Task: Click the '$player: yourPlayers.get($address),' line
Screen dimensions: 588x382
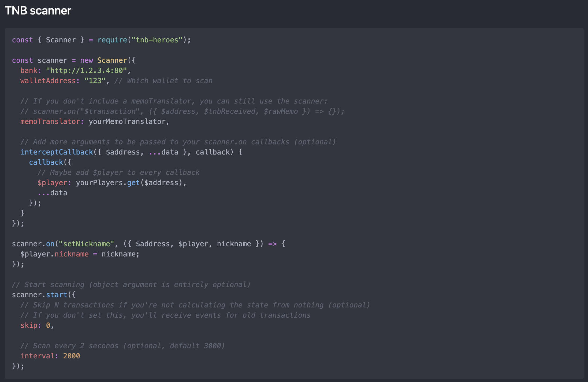Action: (112, 183)
